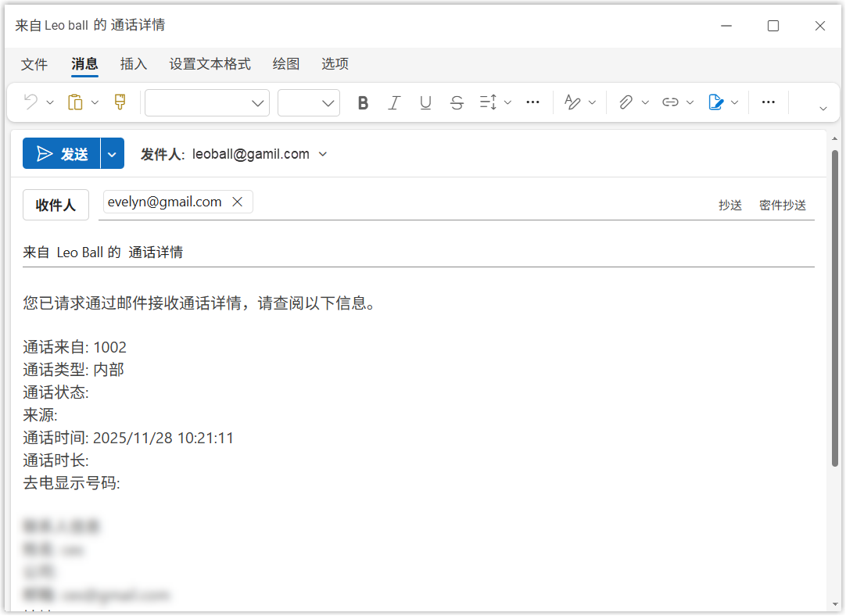Screen dimensions: 846x616
Task: Expand send options arrow beside 发送
Action: pyautogui.click(x=113, y=154)
